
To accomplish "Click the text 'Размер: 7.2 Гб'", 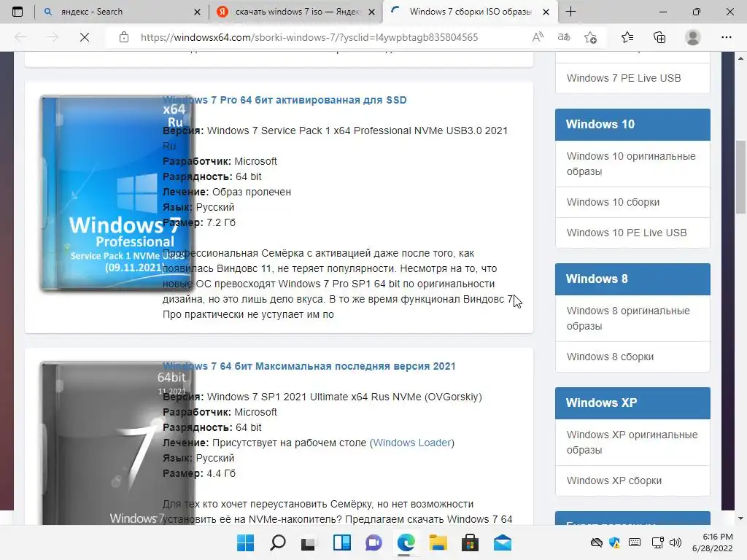I will pos(199,222).
